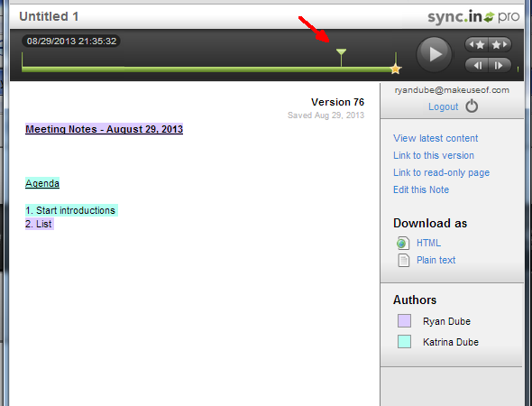This screenshot has width=532, height=406.
Task: Click Ryan Dube's purple color swatch
Action: (x=404, y=321)
